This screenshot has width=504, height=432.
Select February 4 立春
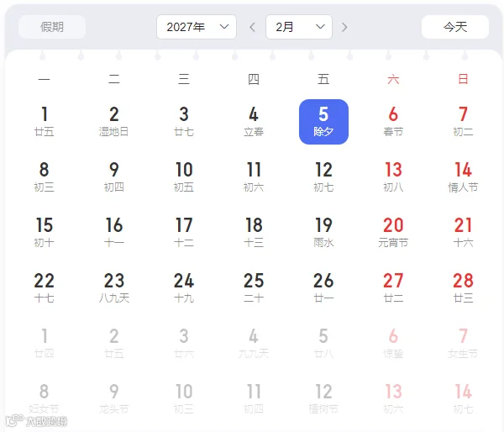point(254,122)
